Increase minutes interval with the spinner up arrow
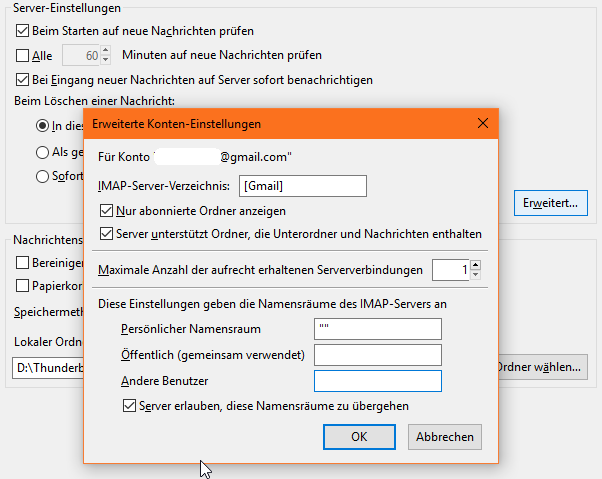The image size is (602, 479). (x=106, y=50)
